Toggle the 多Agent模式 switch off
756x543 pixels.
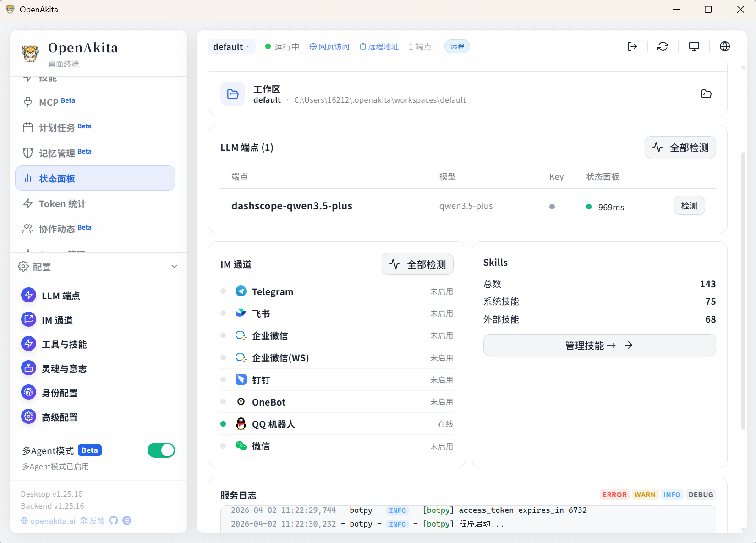click(x=161, y=450)
